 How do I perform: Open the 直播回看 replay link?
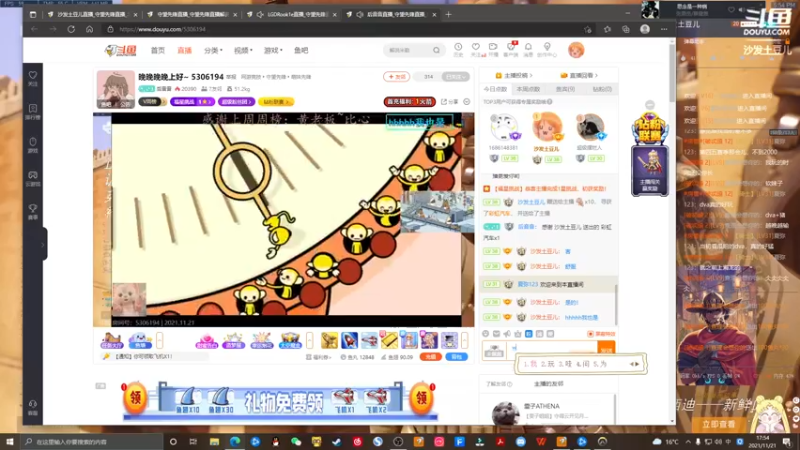click(579, 76)
